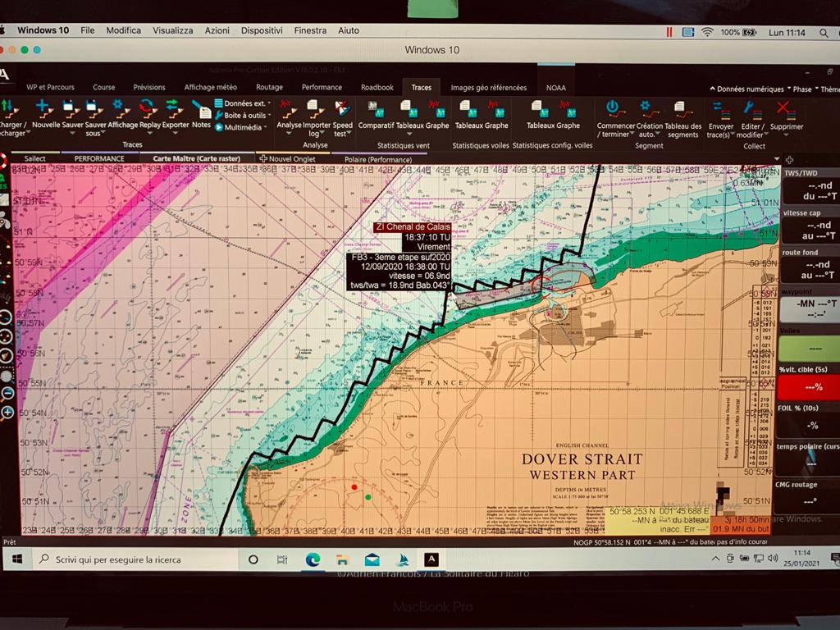Expand dropdown arrow under Supprimer
840x630 pixels.
(786, 135)
